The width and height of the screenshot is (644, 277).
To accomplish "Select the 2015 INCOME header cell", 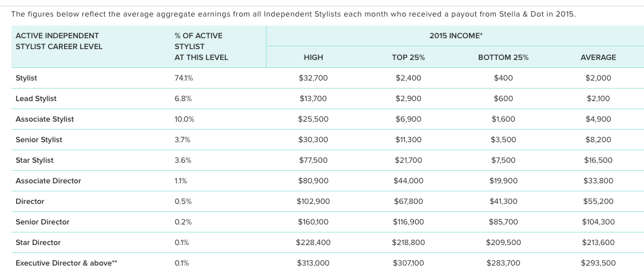I will tap(455, 35).
